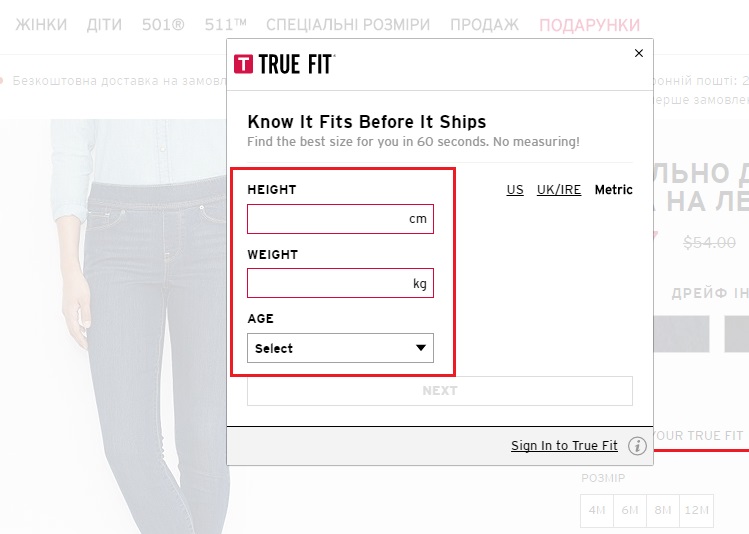Image resolution: width=749 pixels, height=534 pixels.
Task: Open the ПОДАРУНКИ menu
Action: (x=589, y=24)
